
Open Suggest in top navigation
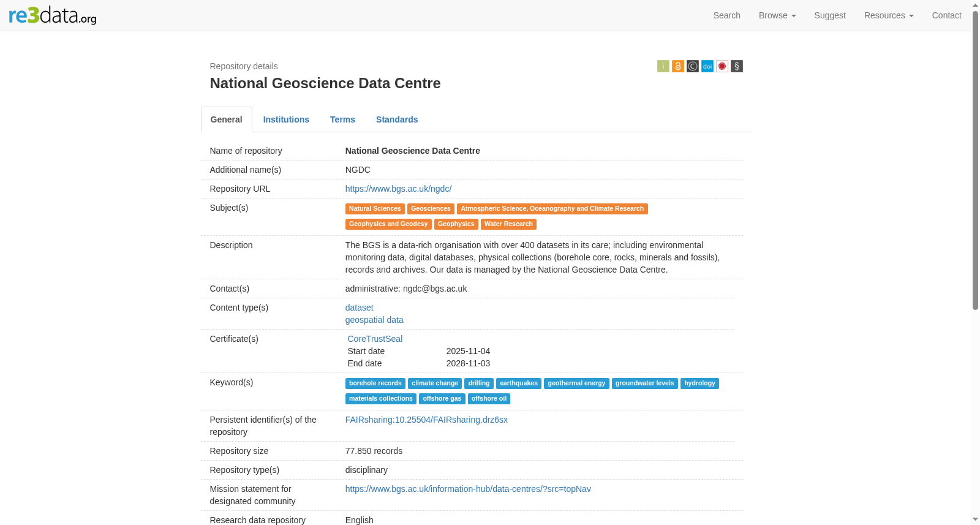point(830,15)
